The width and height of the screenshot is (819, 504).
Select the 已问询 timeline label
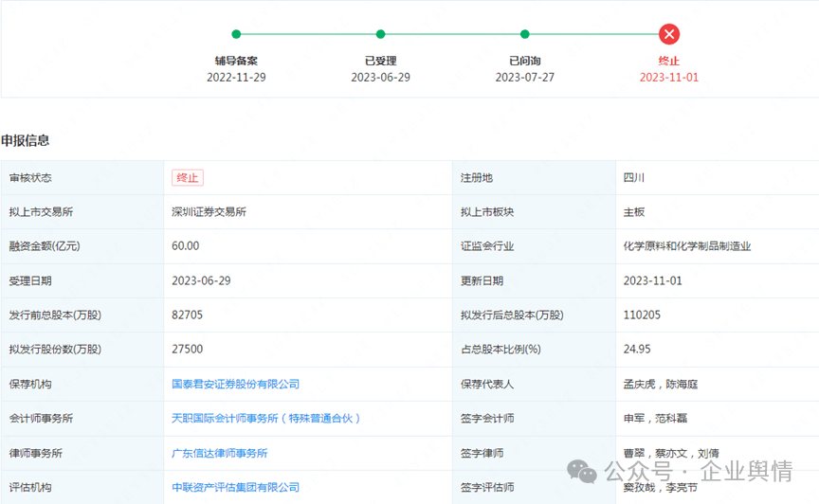(524, 61)
